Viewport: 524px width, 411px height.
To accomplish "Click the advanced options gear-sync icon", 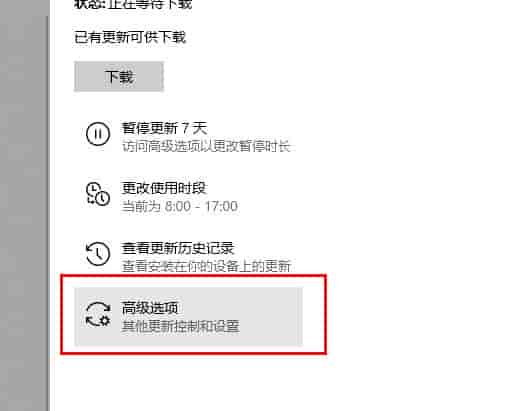I will click(98, 314).
